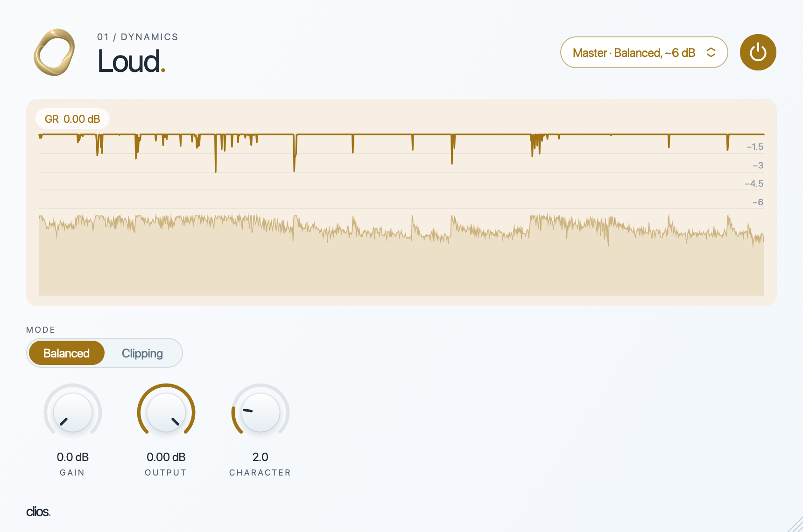Click the Character knob

[261, 413]
